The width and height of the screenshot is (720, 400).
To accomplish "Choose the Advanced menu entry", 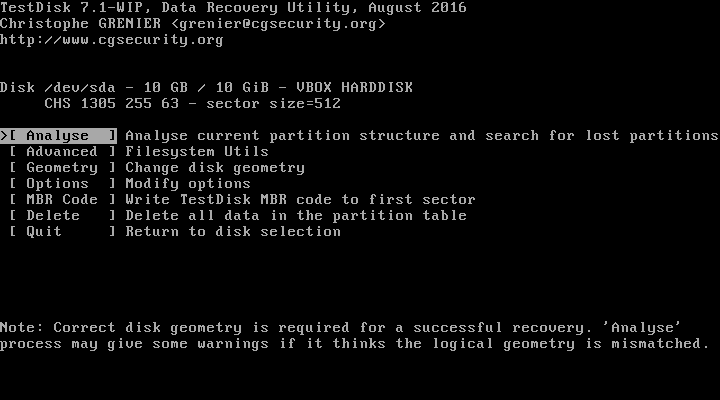I will click(62, 152).
